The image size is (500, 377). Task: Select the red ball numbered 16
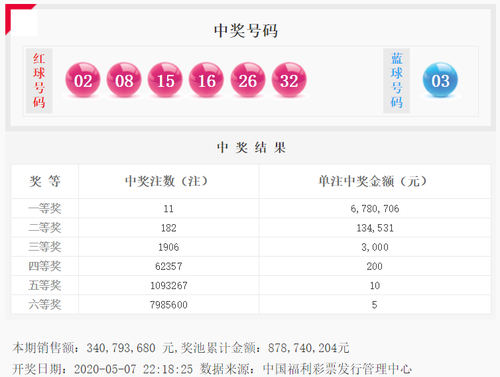[x=207, y=80]
